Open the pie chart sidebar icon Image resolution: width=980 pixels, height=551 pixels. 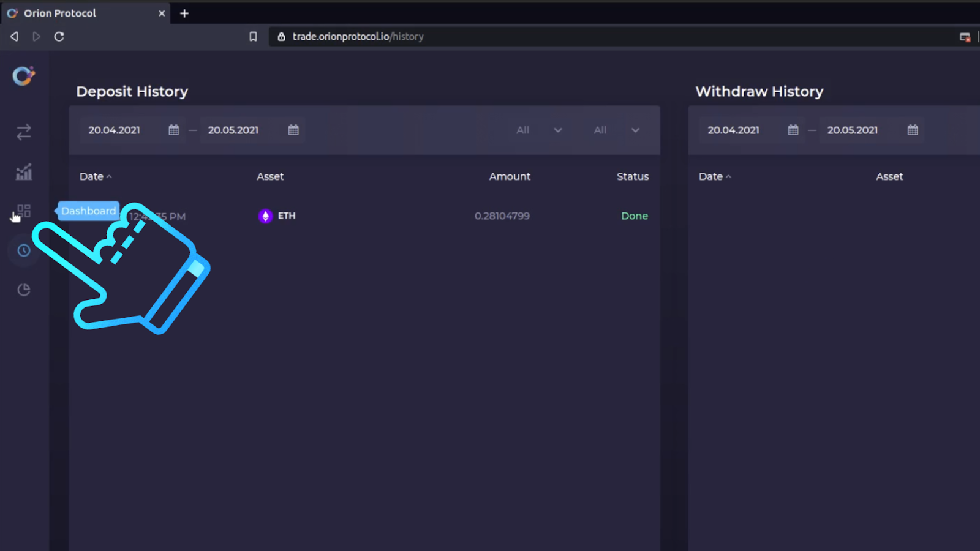pyautogui.click(x=24, y=290)
